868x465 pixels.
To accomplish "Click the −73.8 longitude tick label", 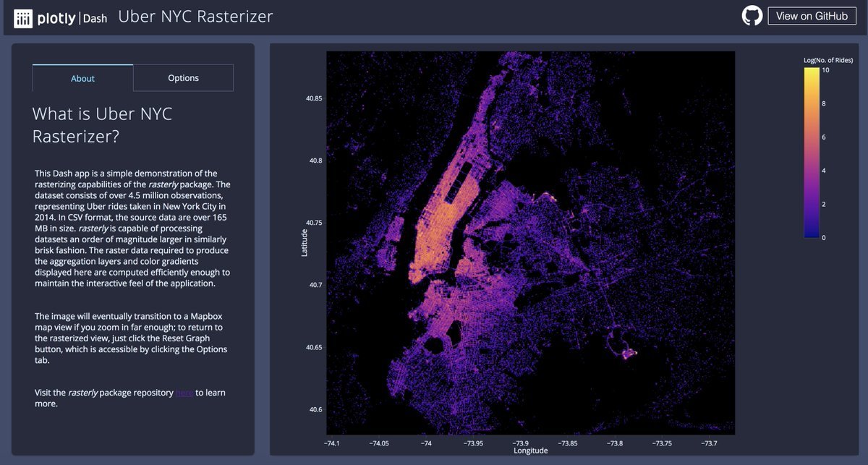I will pyautogui.click(x=614, y=443).
